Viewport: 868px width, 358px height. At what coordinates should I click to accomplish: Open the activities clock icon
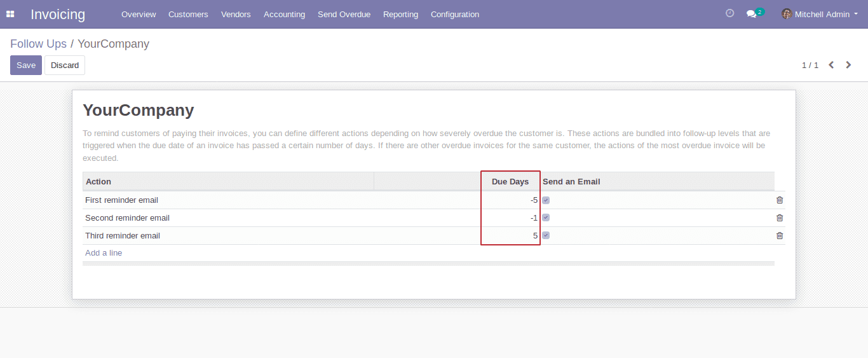tap(729, 13)
